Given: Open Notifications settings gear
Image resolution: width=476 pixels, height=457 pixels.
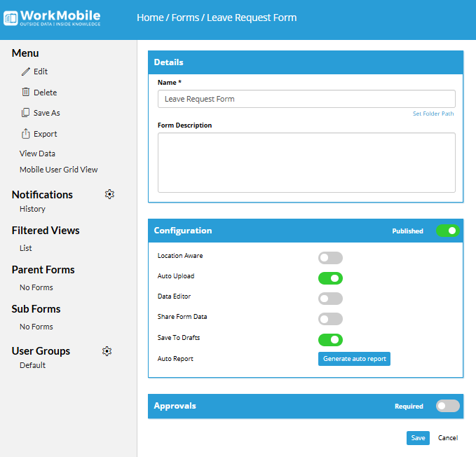Looking at the screenshot, I should (x=109, y=194).
